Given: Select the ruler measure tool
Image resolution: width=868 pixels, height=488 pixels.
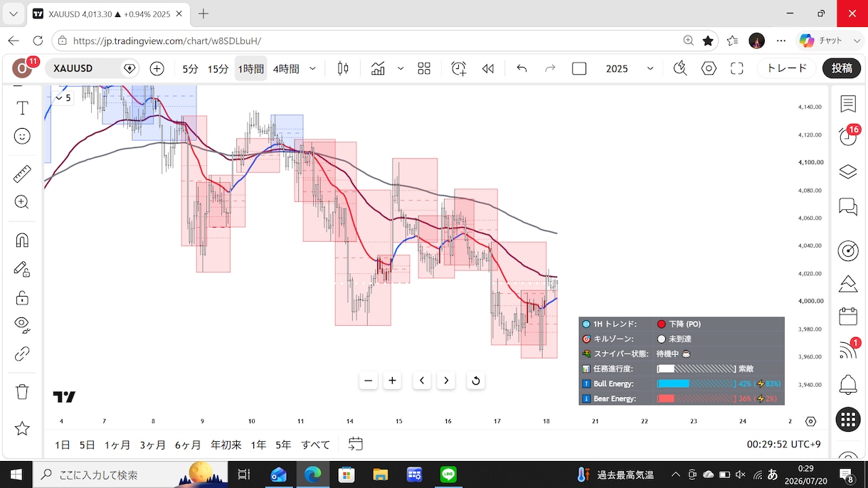Looking at the screenshot, I should 22,174.
